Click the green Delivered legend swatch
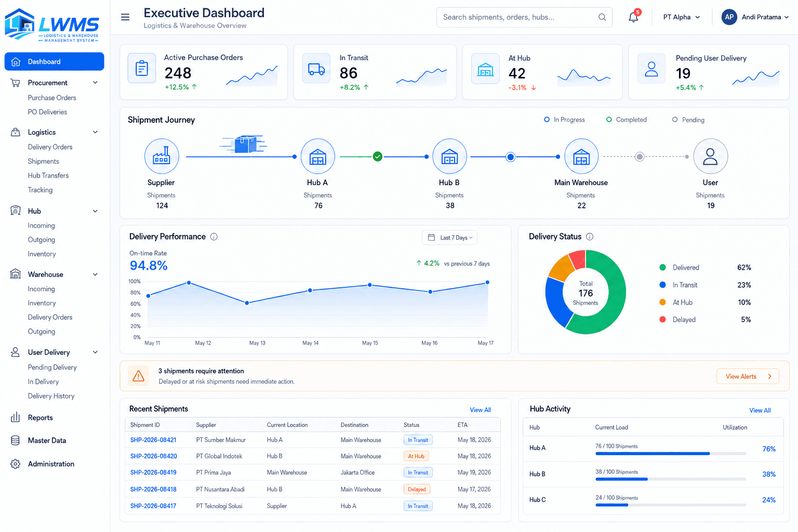Image resolution: width=798 pixels, height=532 pixels. pos(662,268)
